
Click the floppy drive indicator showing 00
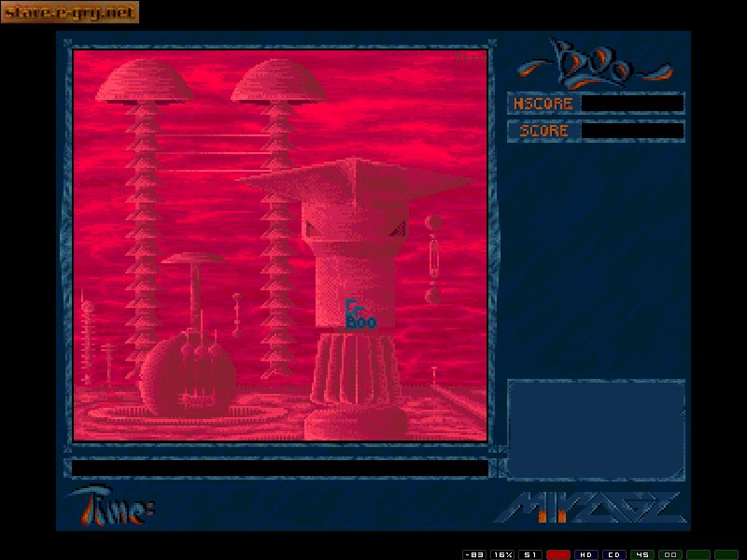coord(670,554)
